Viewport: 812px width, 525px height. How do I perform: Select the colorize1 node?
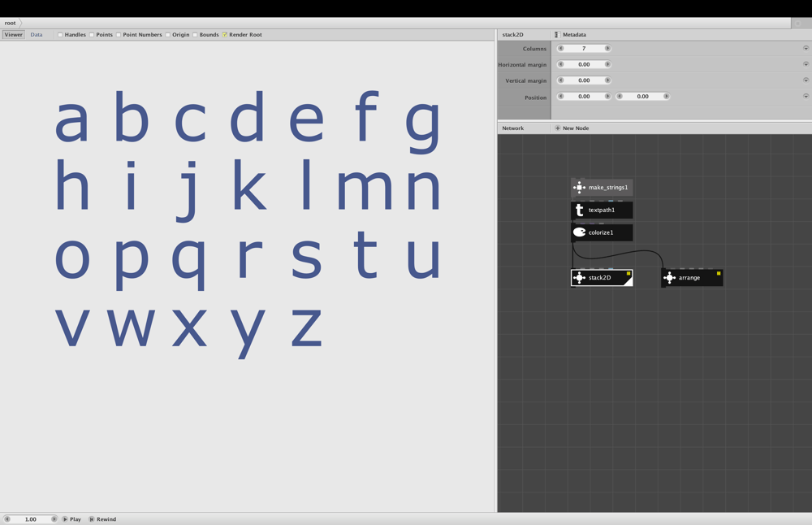(602, 232)
